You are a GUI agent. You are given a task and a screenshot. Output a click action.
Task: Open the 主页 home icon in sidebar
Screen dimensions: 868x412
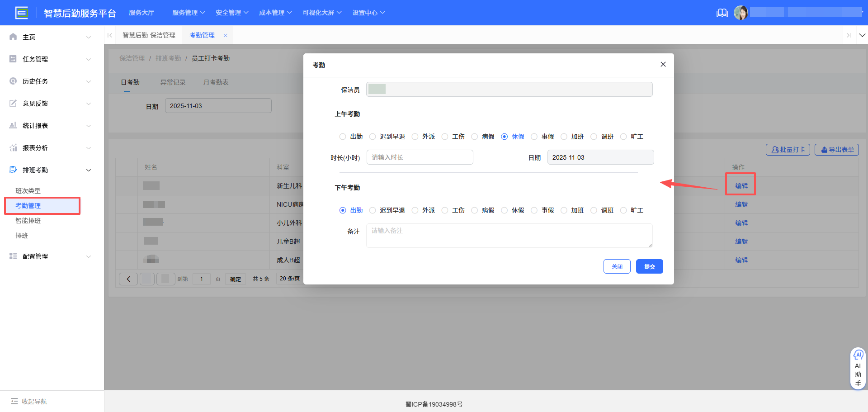tap(13, 37)
